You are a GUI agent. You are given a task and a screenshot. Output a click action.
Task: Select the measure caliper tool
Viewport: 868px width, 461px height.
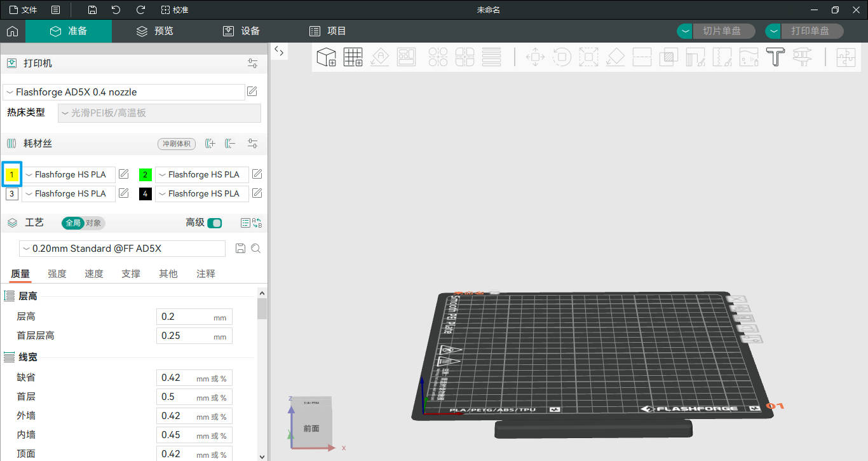pyautogui.click(x=802, y=57)
